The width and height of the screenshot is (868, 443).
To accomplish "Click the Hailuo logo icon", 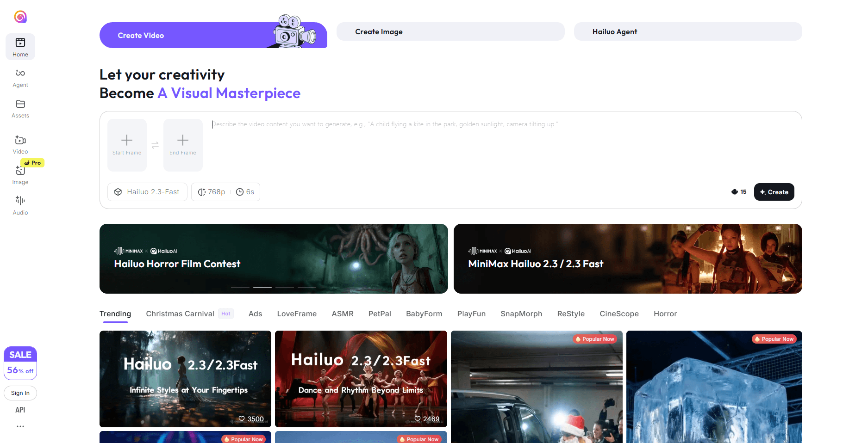I will click(20, 17).
